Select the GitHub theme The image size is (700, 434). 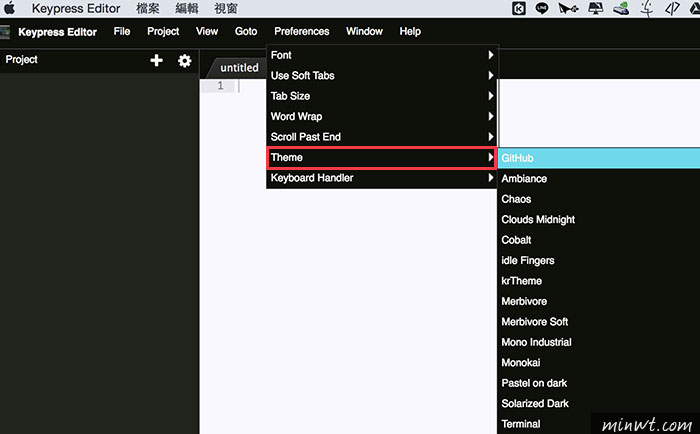coord(599,158)
